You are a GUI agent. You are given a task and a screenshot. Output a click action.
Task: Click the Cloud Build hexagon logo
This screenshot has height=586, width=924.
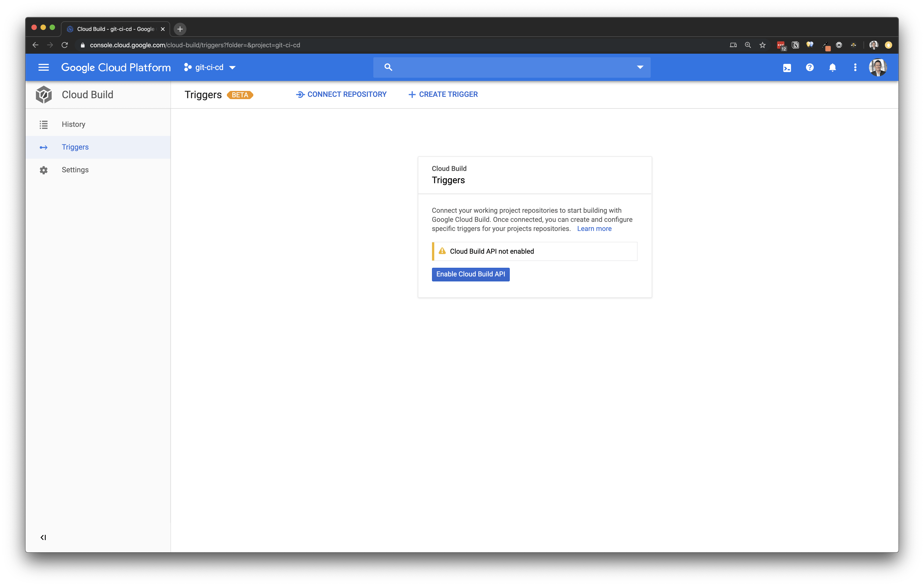coord(44,95)
